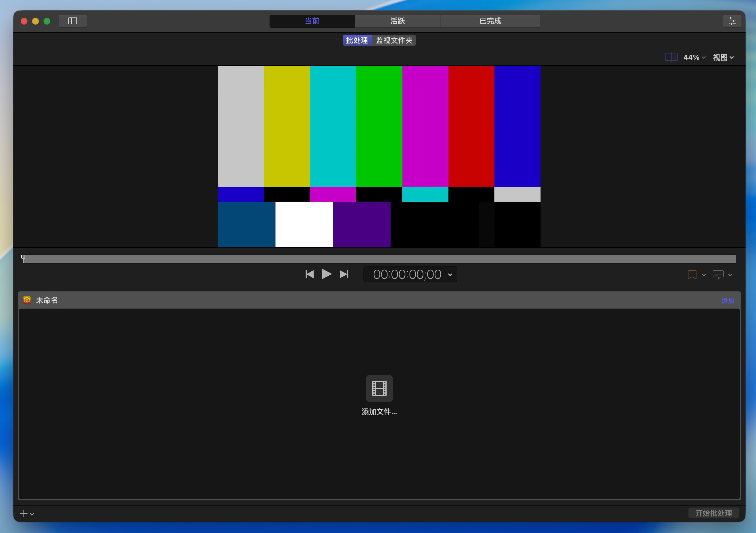Select the 监视文件夹 toggle segment
This screenshot has height=533, width=756.
(394, 40)
